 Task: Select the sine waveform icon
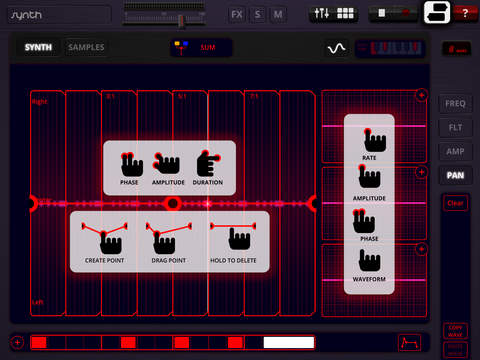(x=336, y=49)
